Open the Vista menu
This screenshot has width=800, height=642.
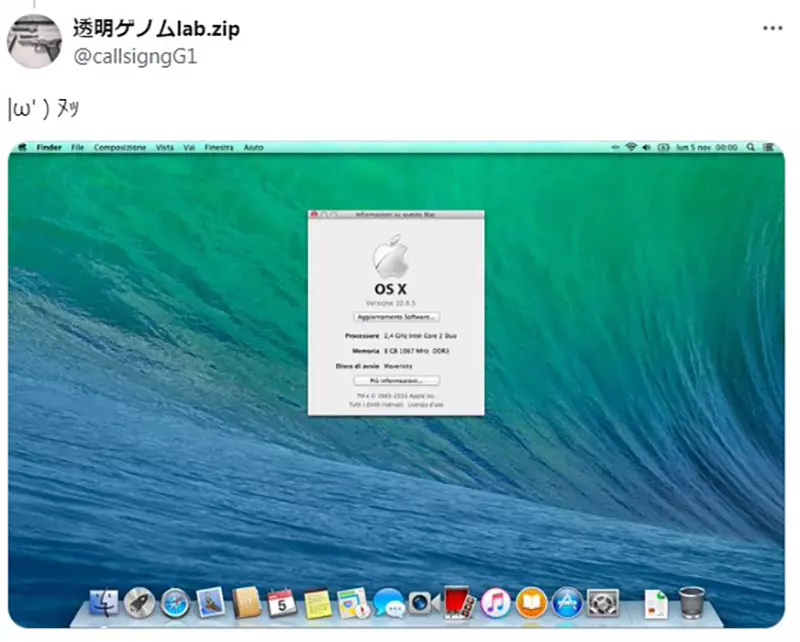[x=165, y=147]
